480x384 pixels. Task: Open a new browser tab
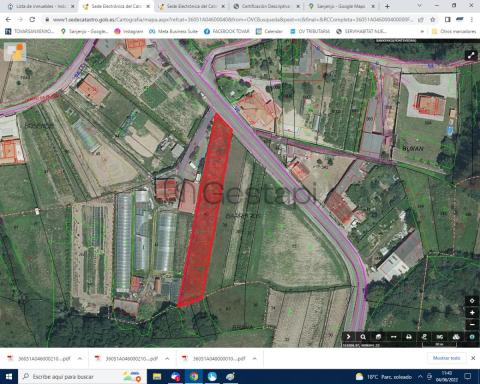[x=387, y=6]
